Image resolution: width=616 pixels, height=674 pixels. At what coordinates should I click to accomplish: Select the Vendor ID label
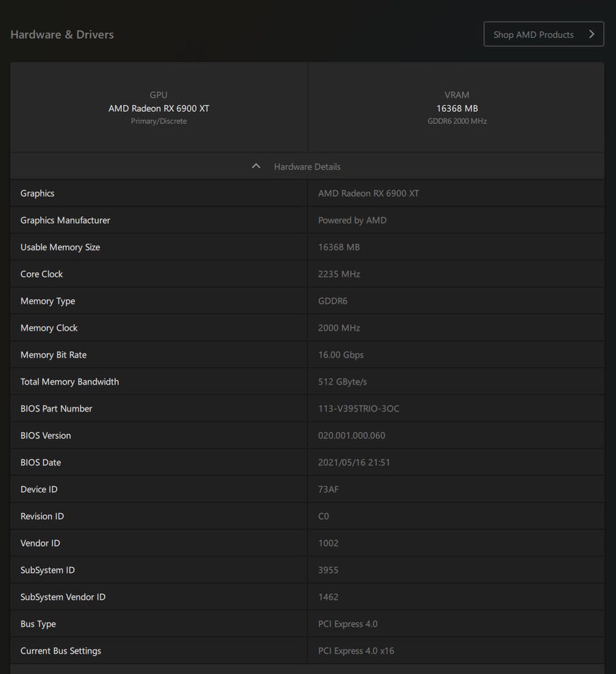click(x=40, y=543)
